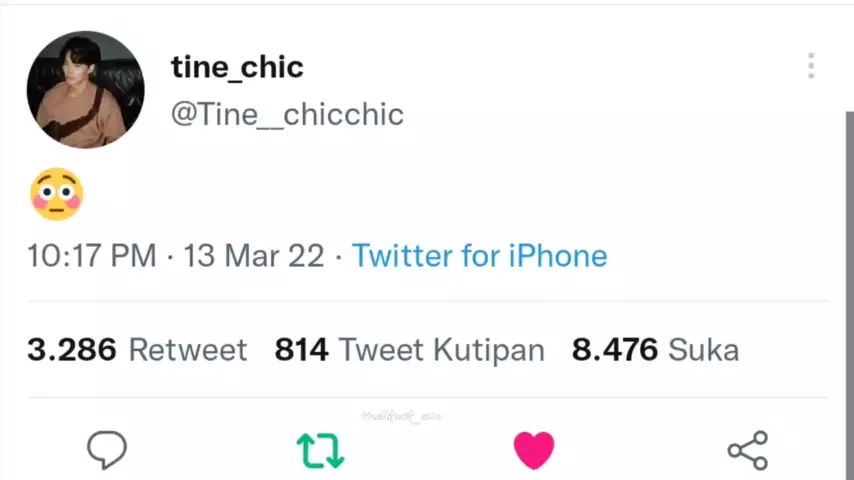This screenshot has height=480, width=854.
Task: Click the 13 Mar 22 tweet date
Action: 254,256
